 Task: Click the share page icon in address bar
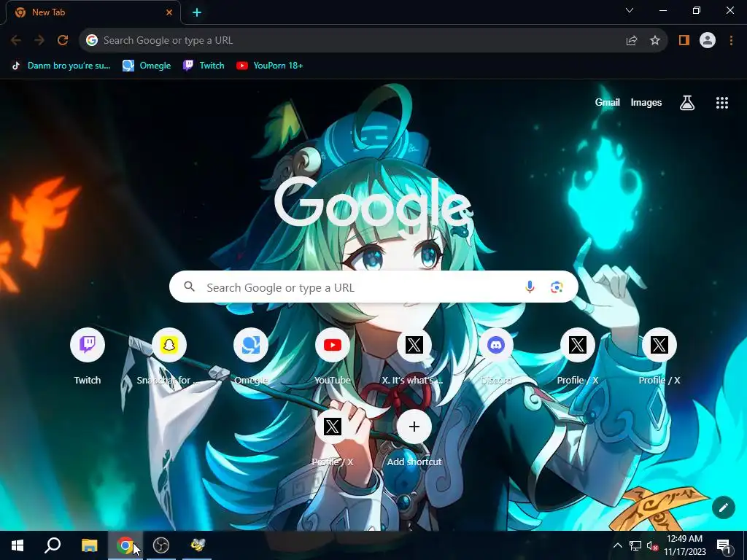[x=632, y=41]
